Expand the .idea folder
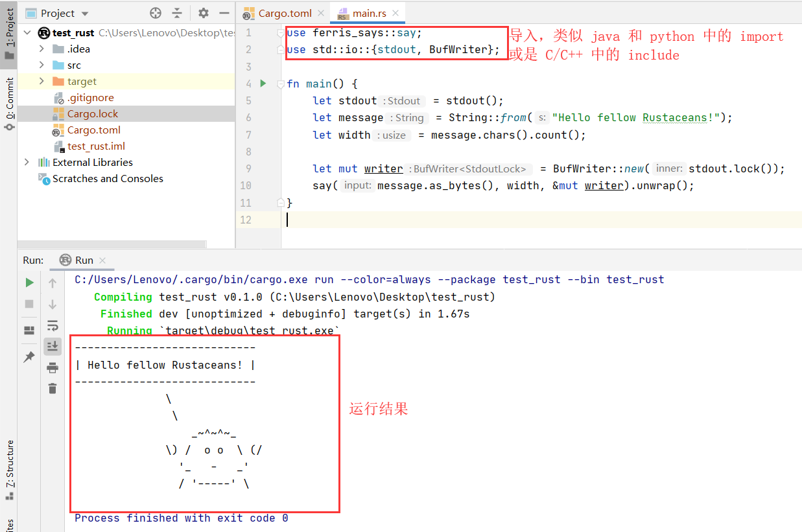 [x=41, y=49]
